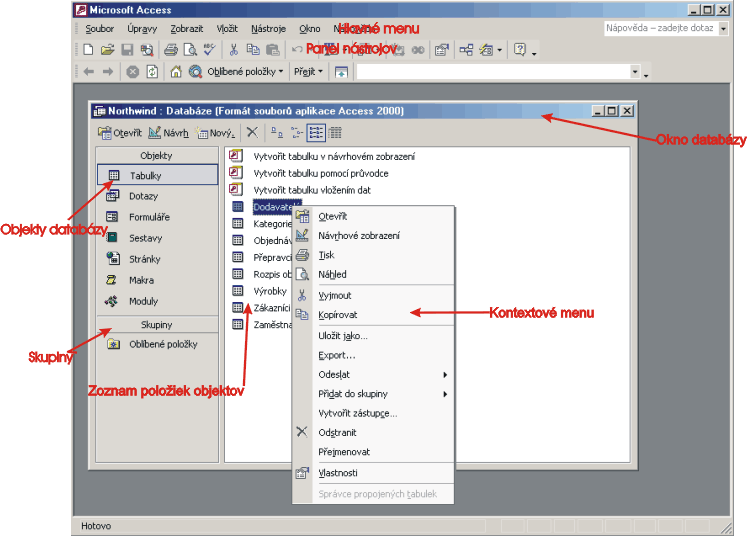This screenshot has height=536, width=747.
Task: Switch to Large Icons view
Action: pos(277,132)
